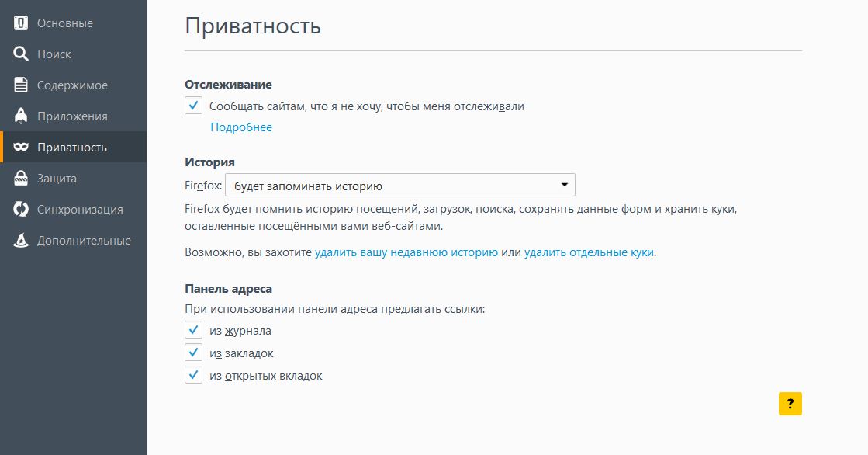Click the Поиск magnifier icon
Screen dimensions: 868x455
pyautogui.click(x=22, y=54)
